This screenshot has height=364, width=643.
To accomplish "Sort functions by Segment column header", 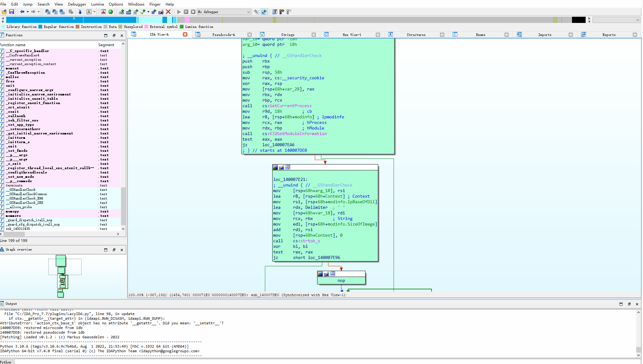I will [x=106, y=45].
